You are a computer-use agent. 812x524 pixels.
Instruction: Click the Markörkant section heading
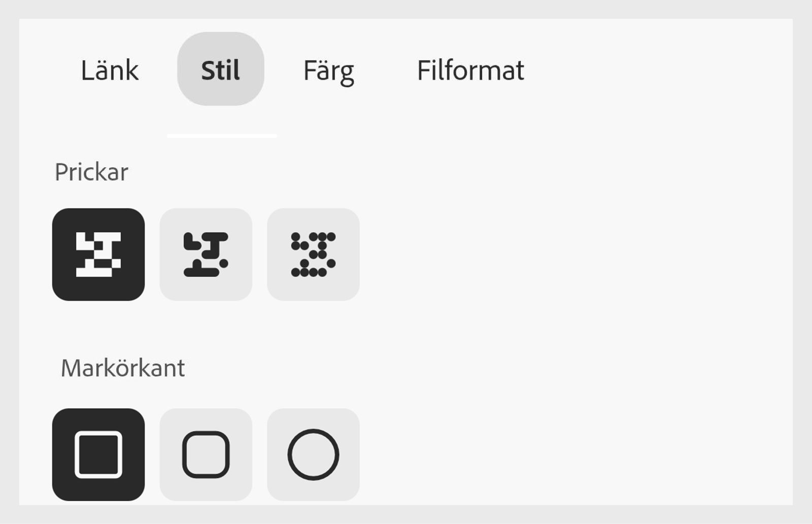click(123, 368)
